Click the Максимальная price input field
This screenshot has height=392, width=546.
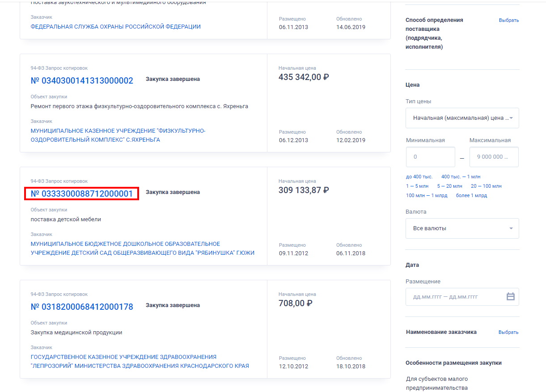pyautogui.click(x=494, y=157)
